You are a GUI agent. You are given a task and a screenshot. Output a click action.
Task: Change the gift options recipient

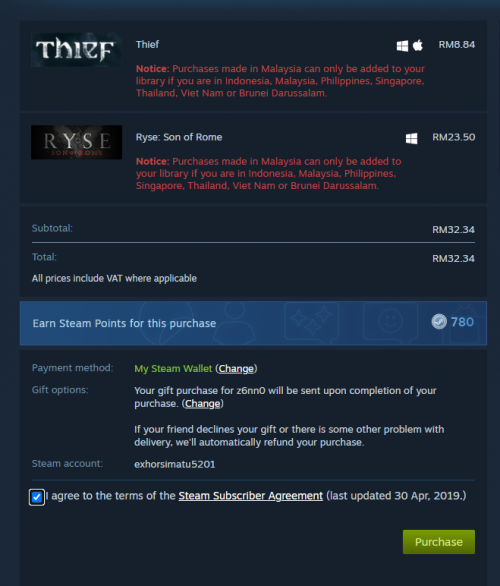coord(203,404)
